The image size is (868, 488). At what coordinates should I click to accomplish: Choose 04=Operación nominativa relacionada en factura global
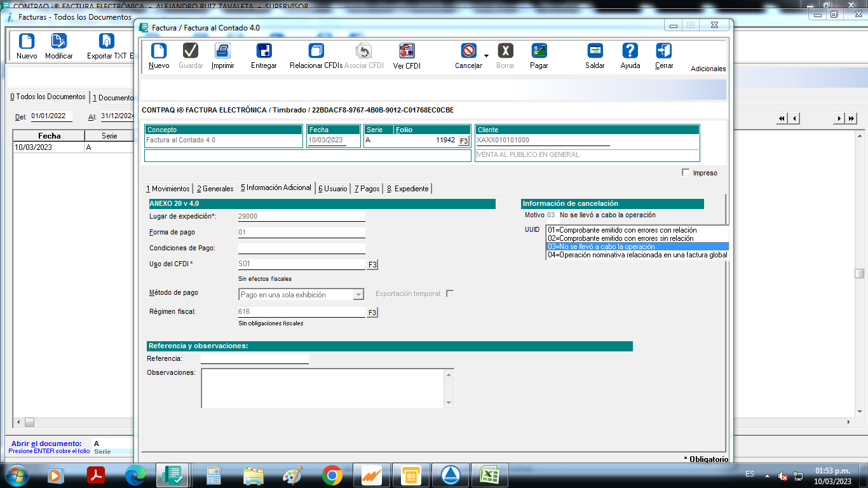pyautogui.click(x=637, y=255)
